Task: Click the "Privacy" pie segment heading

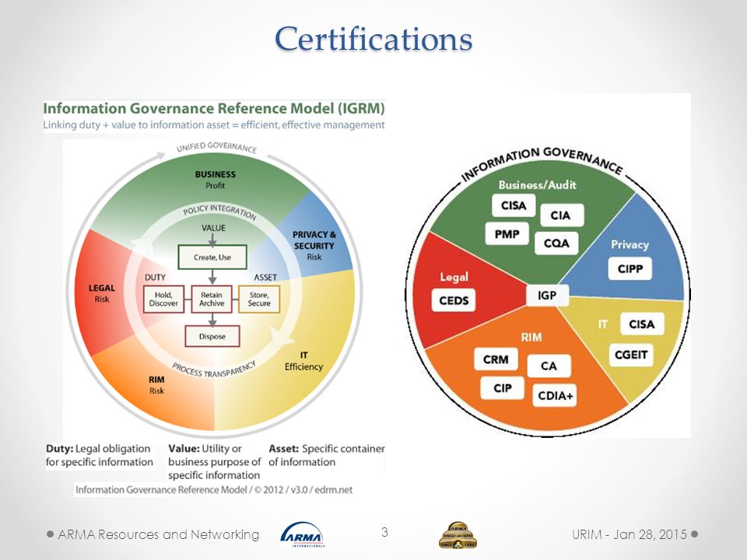Action: coord(630,245)
